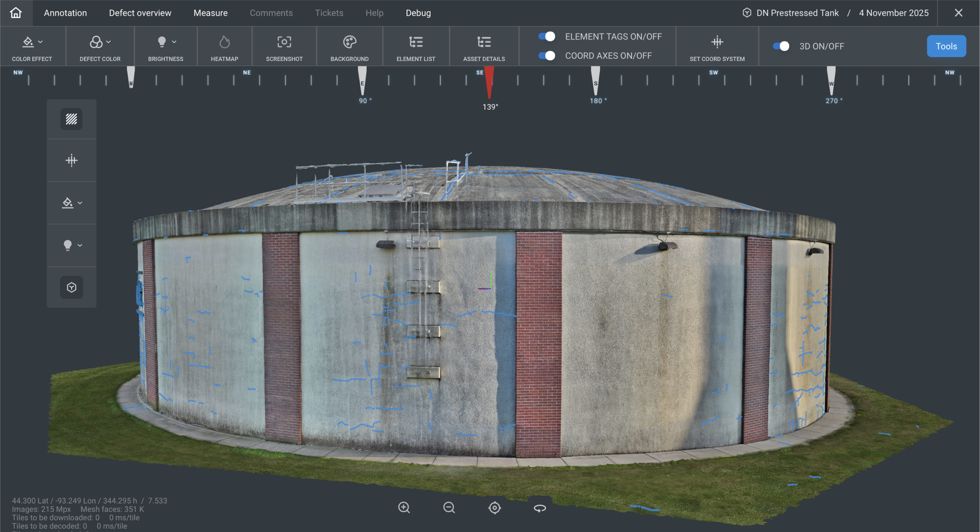The width and height of the screenshot is (980, 532).
Task: Disable the Coord Axes switch
Action: click(547, 55)
